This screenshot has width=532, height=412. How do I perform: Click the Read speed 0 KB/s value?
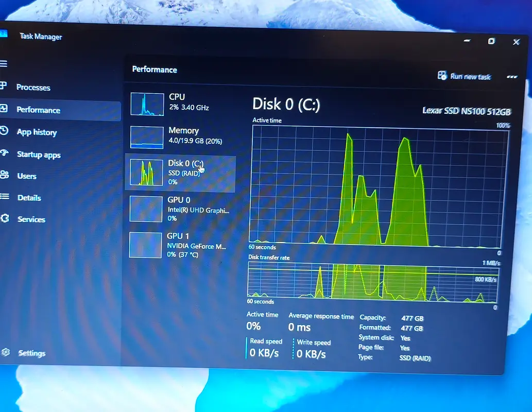(264, 353)
